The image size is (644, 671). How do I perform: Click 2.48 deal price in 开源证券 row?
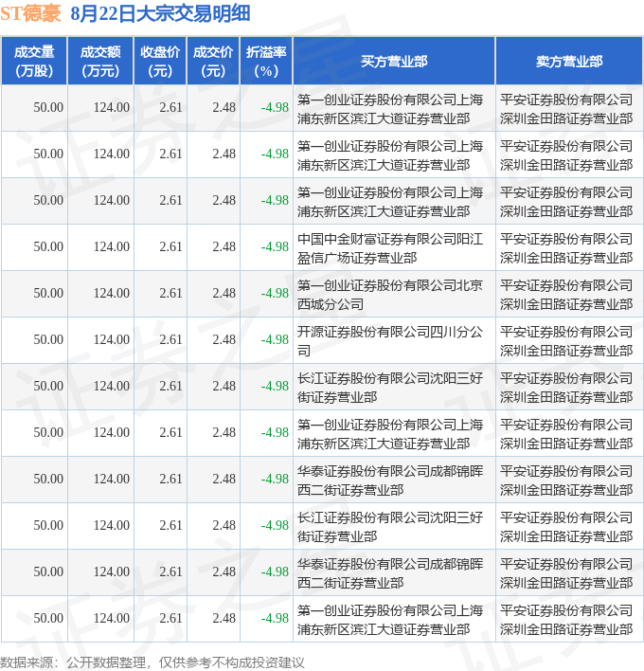(x=224, y=340)
